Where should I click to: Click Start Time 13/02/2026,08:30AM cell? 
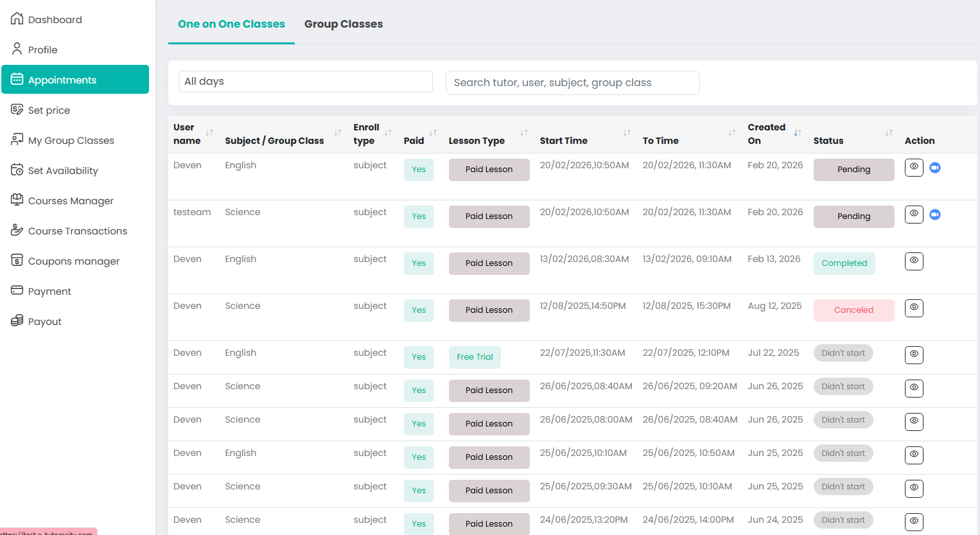(x=584, y=259)
